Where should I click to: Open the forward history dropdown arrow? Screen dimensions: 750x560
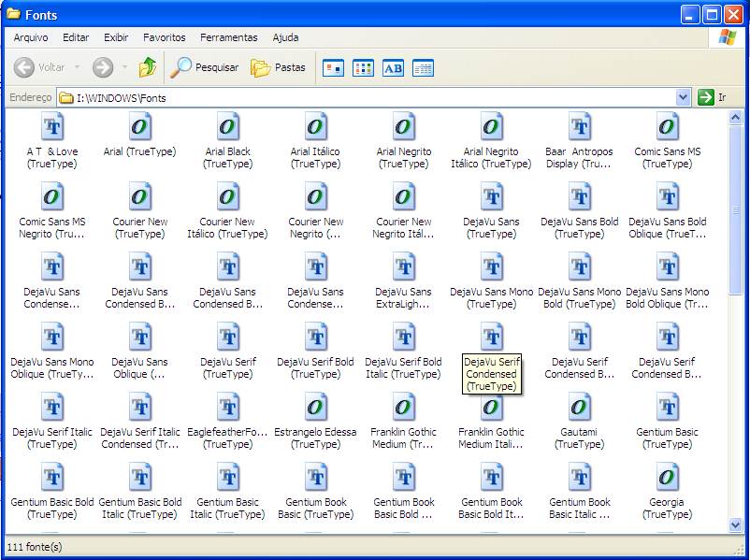click(124, 67)
